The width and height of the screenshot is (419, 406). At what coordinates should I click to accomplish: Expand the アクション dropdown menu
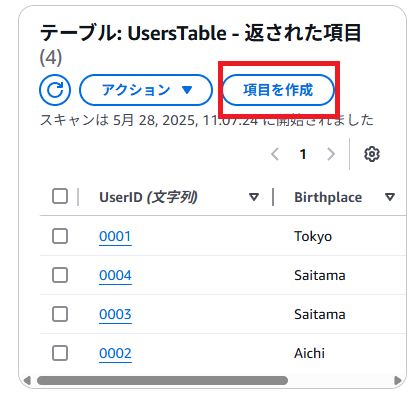(x=146, y=90)
